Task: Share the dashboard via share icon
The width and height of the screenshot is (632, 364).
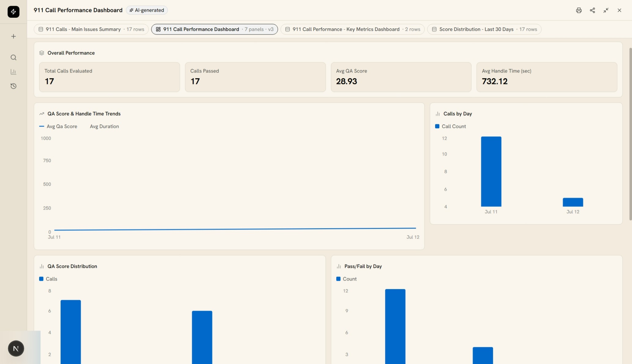Action: pos(592,10)
